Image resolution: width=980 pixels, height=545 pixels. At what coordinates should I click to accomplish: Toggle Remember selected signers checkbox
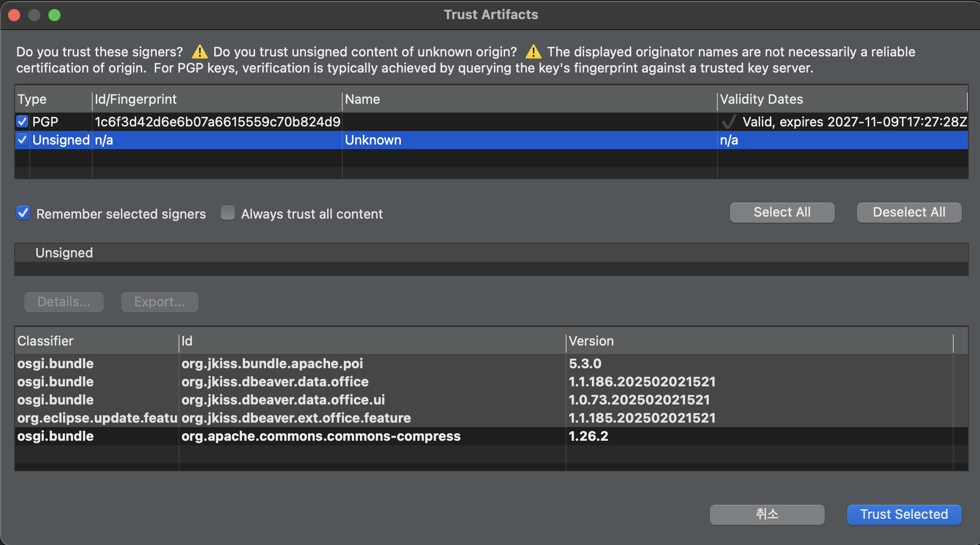(23, 213)
